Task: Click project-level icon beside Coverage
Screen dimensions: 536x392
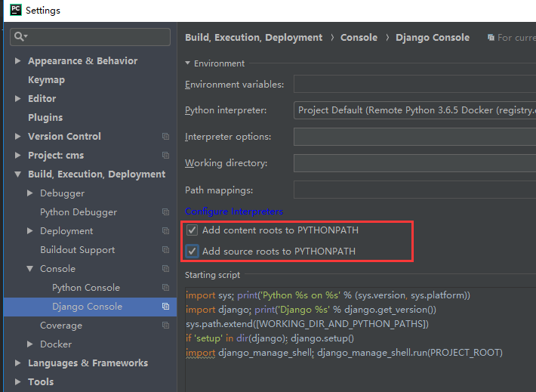Action: pyautogui.click(x=166, y=326)
